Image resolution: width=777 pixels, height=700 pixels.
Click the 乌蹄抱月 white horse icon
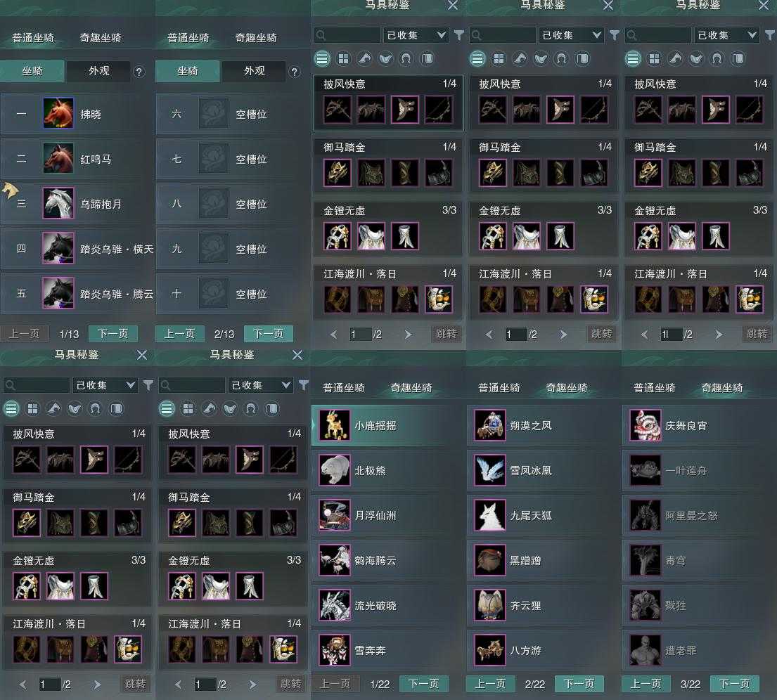(x=58, y=203)
